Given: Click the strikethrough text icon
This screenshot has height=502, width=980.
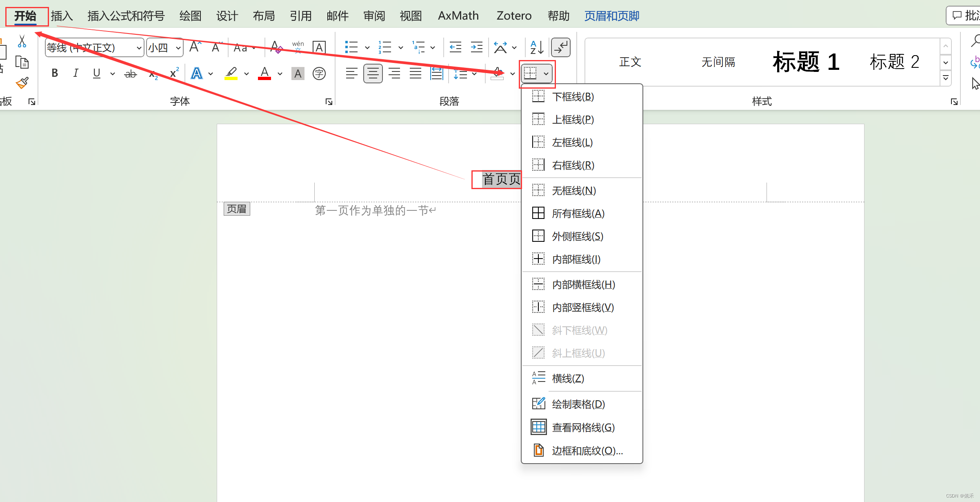Looking at the screenshot, I should tap(131, 74).
